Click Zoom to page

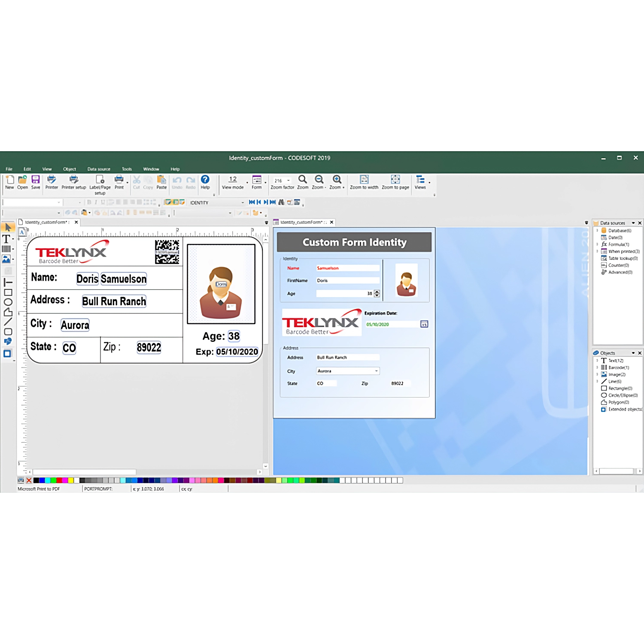point(395,179)
